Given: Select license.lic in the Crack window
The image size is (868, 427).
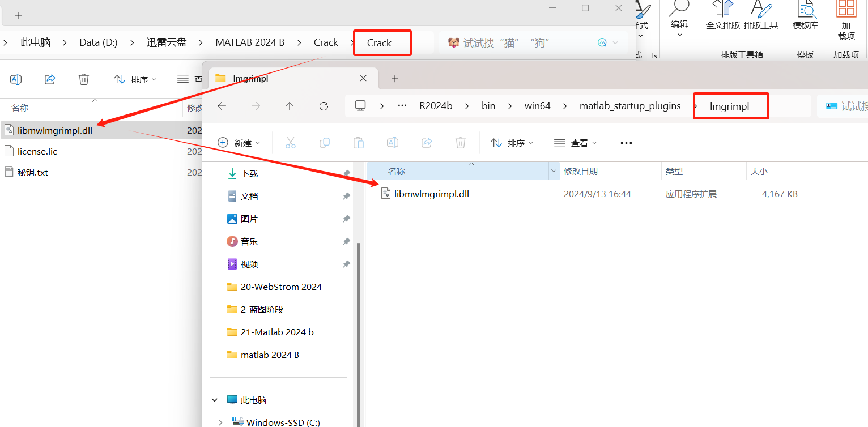Looking at the screenshot, I should pos(37,151).
